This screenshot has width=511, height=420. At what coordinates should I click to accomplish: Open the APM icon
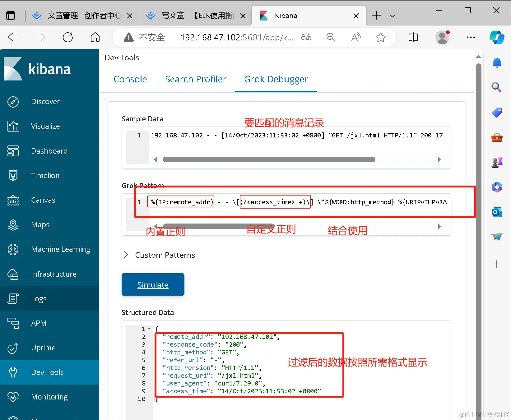click(13, 323)
